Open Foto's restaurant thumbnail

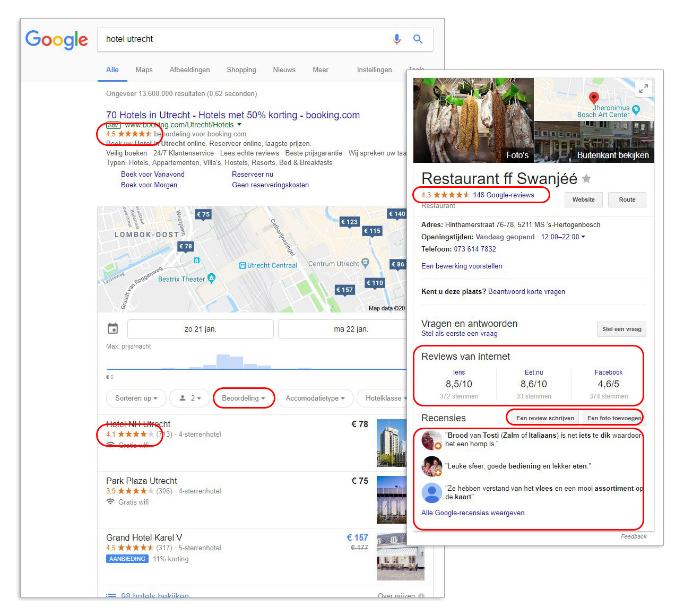pos(473,120)
